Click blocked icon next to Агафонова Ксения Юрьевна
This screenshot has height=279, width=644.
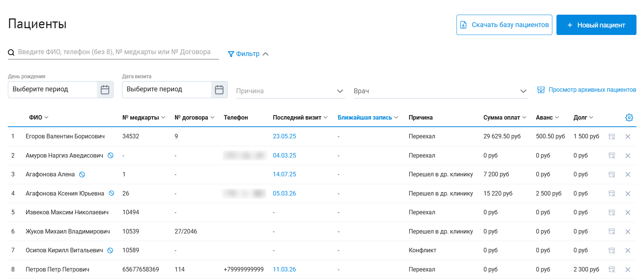tap(111, 193)
